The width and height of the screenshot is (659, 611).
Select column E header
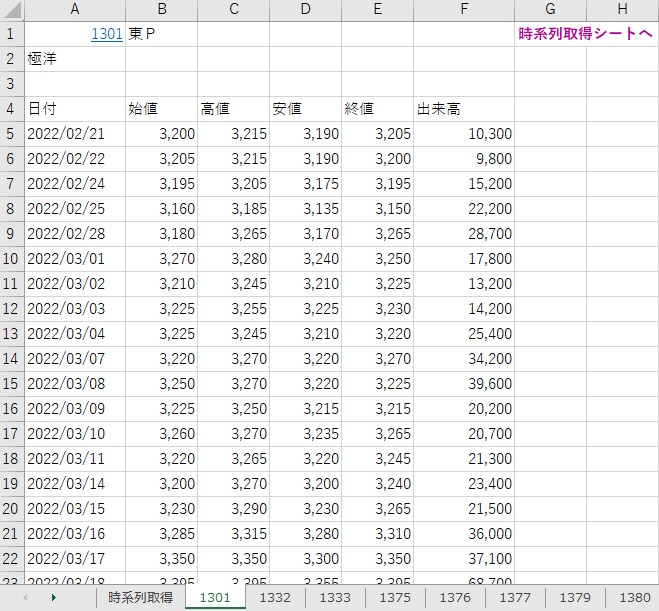pos(377,9)
